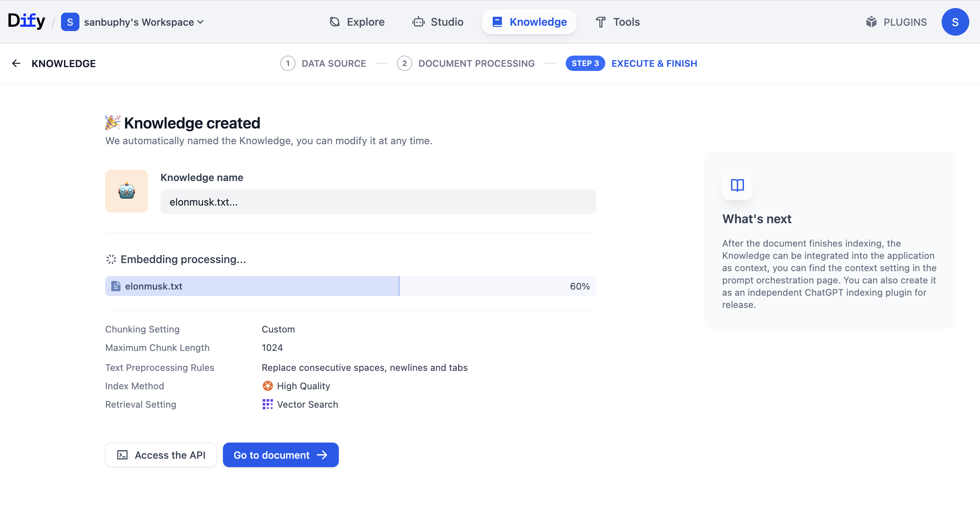Click Go to document button
This screenshot has width=980, height=507.
pos(280,455)
